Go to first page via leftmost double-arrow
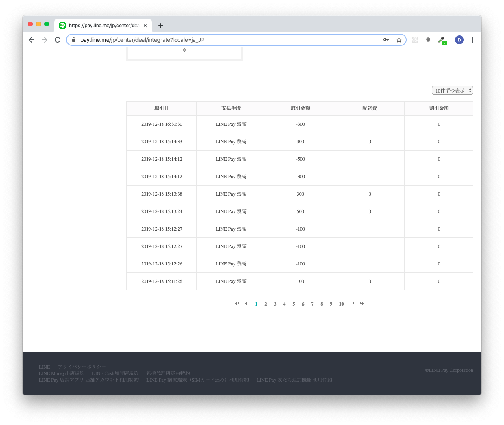The height and width of the screenshot is (425, 504). click(237, 304)
